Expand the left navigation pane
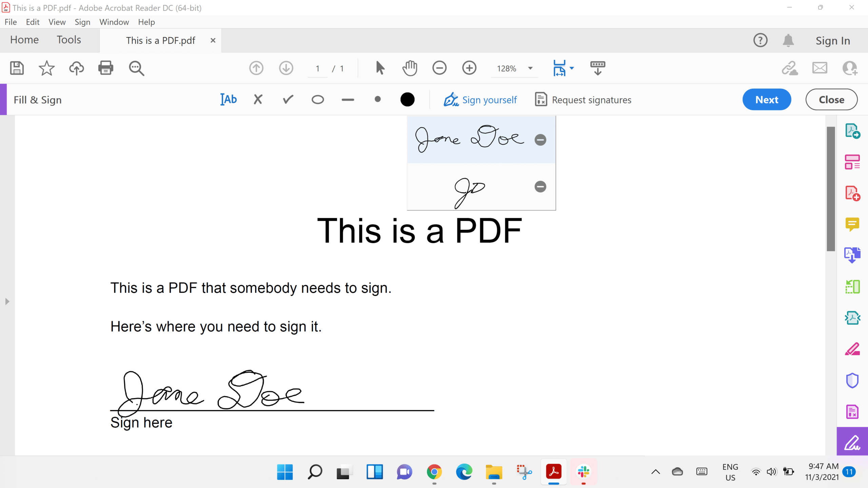Viewport: 868px width, 488px height. tap(7, 301)
